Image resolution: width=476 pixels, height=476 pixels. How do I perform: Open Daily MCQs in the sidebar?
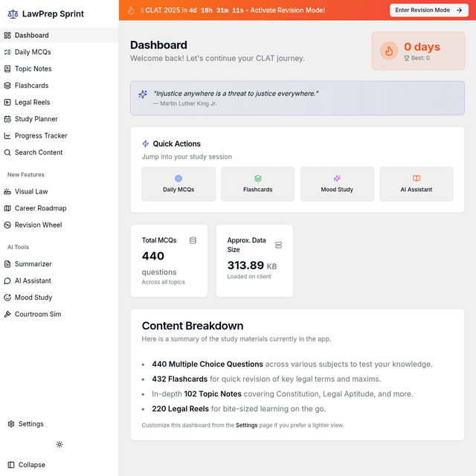(33, 52)
